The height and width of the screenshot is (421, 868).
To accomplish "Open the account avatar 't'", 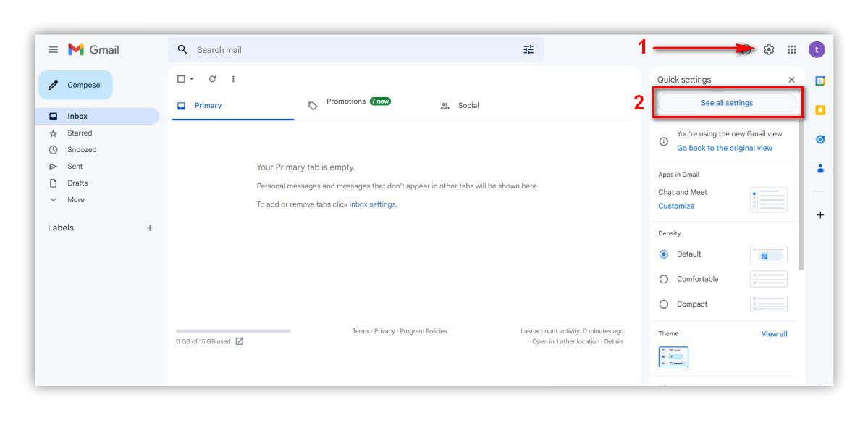I will (x=817, y=50).
